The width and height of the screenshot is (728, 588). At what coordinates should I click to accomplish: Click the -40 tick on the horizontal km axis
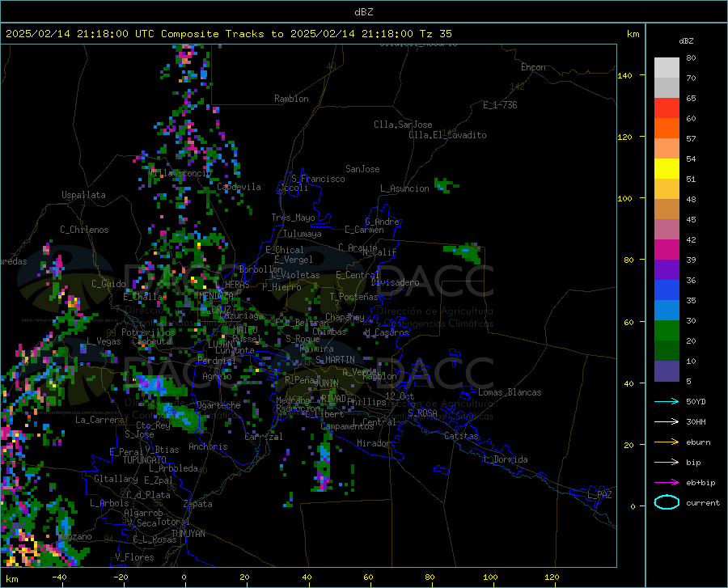[59, 577]
